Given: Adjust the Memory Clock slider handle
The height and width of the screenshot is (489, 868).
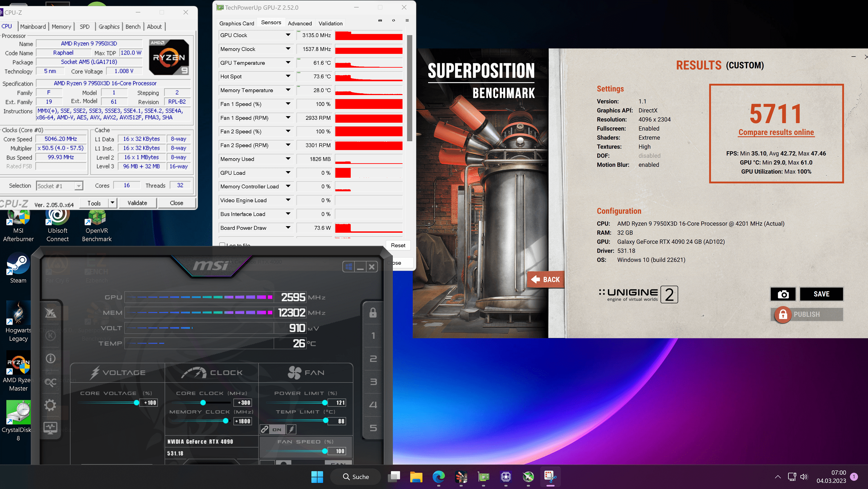Looking at the screenshot, I should pyautogui.click(x=226, y=421).
